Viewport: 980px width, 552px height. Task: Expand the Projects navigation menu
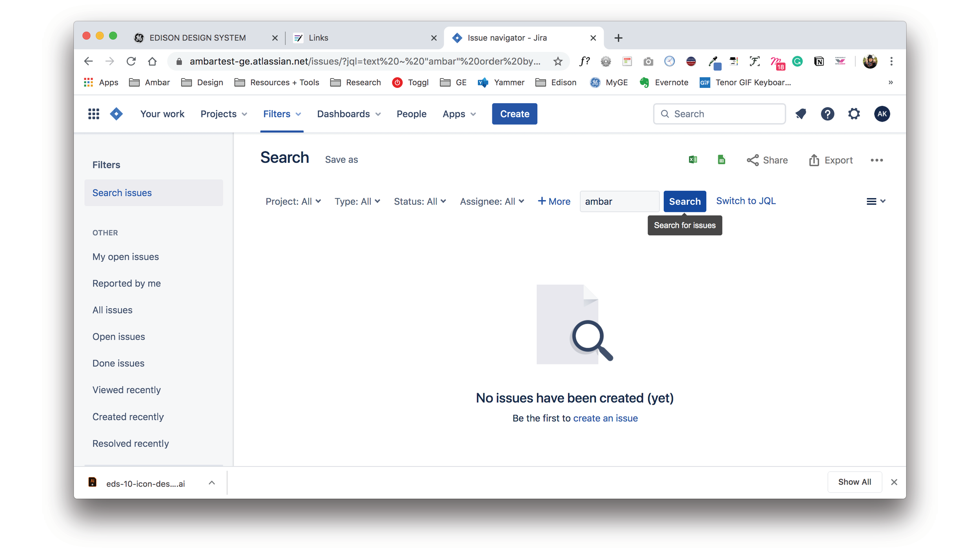tap(224, 114)
